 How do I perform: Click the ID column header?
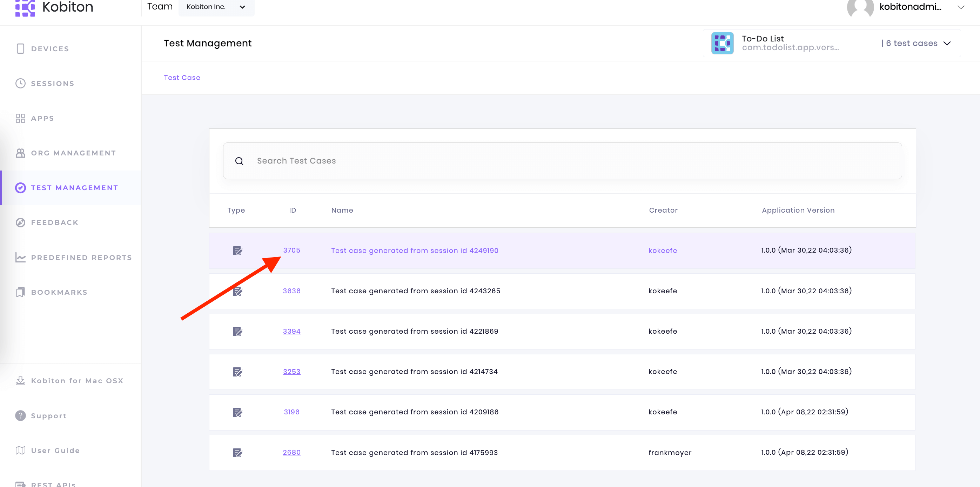(293, 211)
